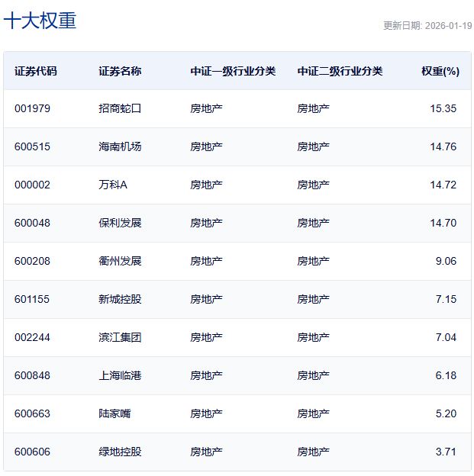The width and height of the screenshot is (474, 476).
Task: Click the 衢州发展 security name
Action: click(x=120, y=261)
